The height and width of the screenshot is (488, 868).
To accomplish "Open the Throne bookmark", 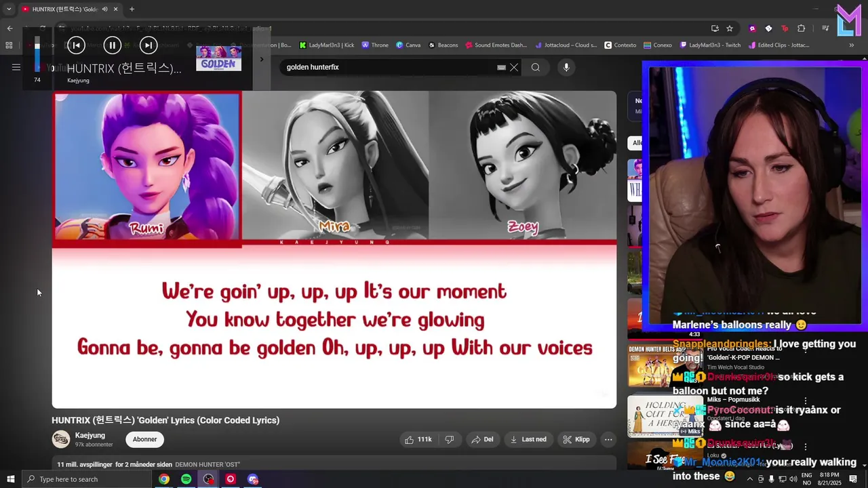I will [x=375, y=45].
